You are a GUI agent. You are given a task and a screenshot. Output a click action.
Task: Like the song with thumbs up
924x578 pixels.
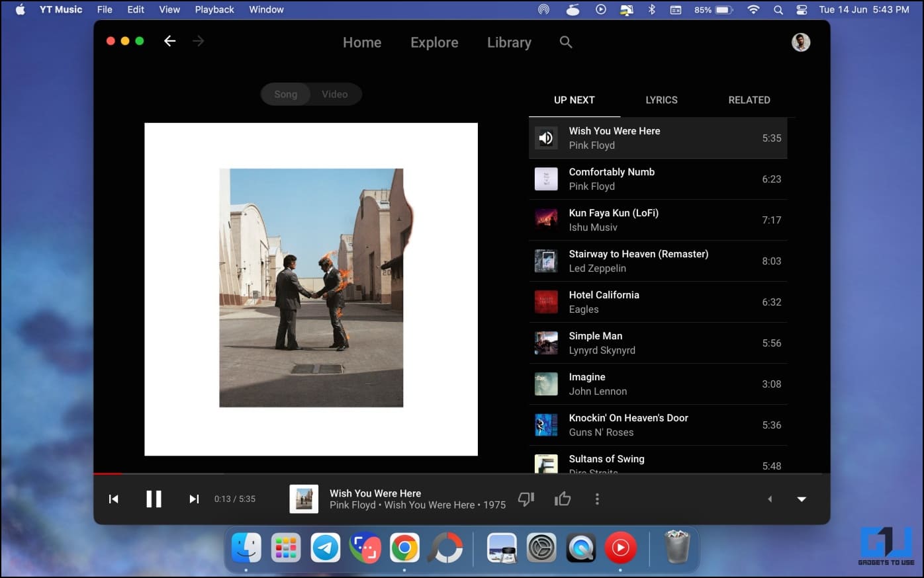(563, 499)
